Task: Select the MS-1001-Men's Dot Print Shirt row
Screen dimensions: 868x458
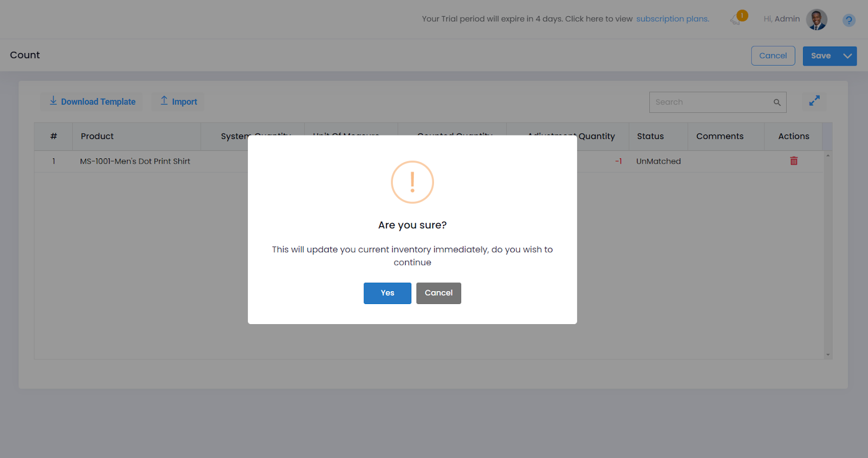Action: tap(135, 162)
